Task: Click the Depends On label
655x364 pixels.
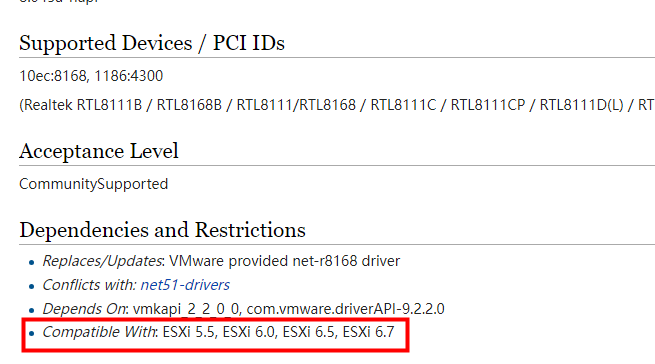Action: point(84,309)
